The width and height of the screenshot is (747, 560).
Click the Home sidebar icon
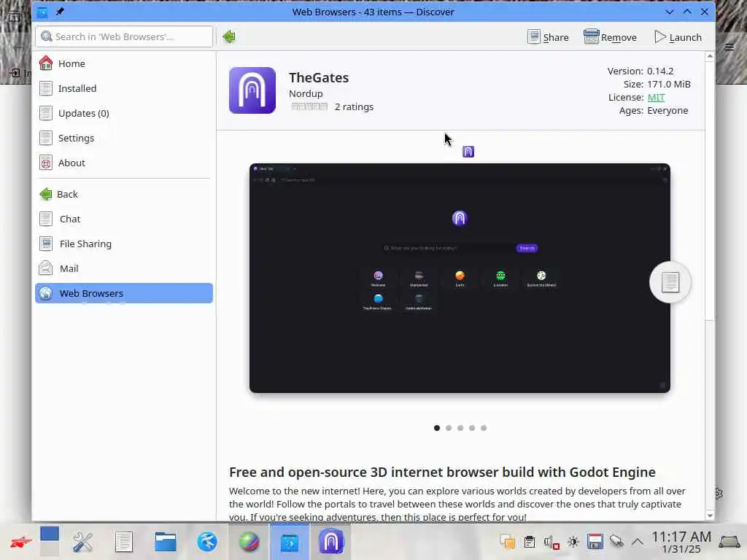(46, 63)
